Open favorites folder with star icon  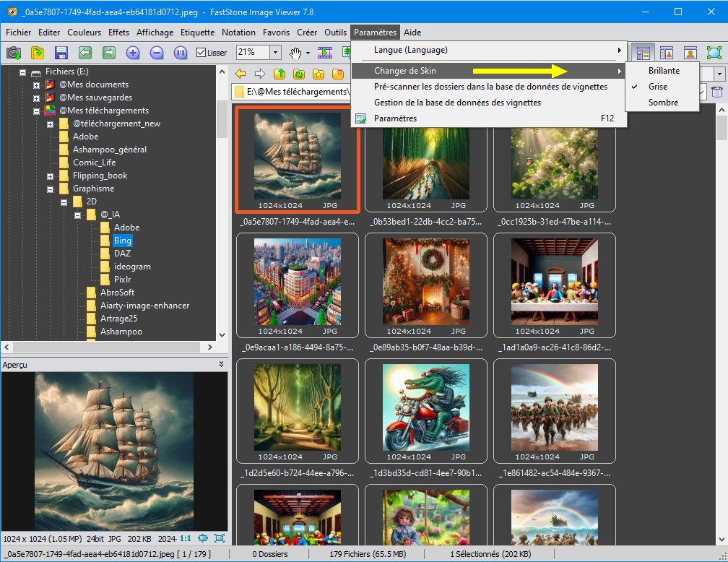318,74
